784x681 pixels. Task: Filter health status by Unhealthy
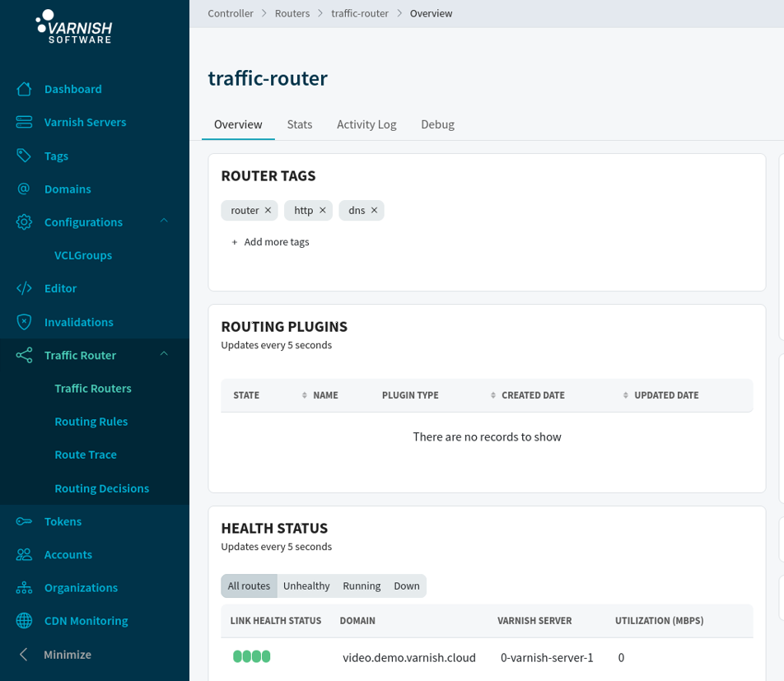[x=306, y=586]
